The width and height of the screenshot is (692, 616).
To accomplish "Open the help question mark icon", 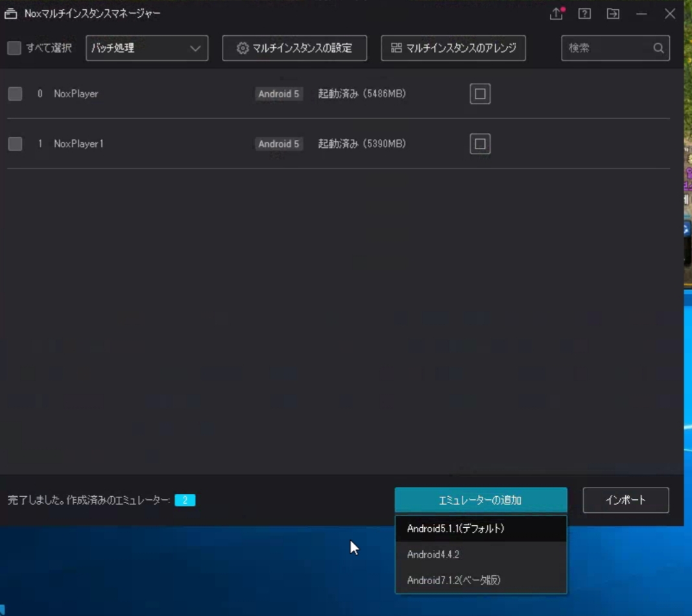I will coord(584,14).
